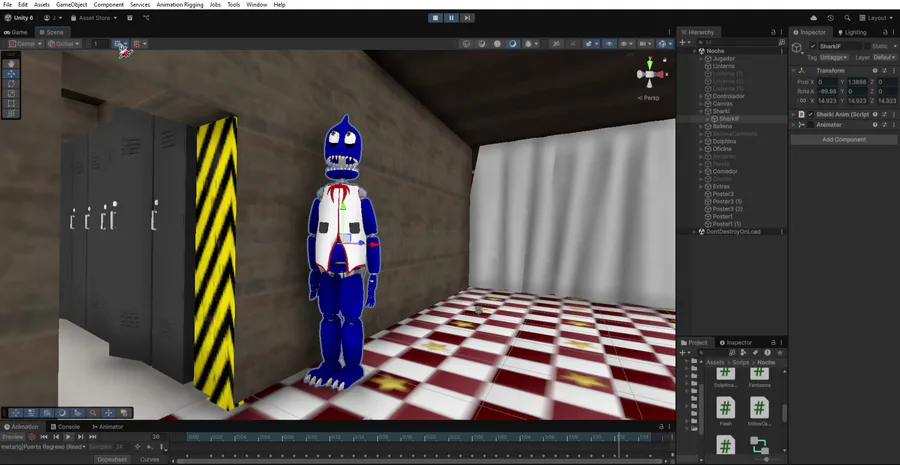Click the Inspector panel lock icon
This screenshot has width=900, height=465.
885,33
